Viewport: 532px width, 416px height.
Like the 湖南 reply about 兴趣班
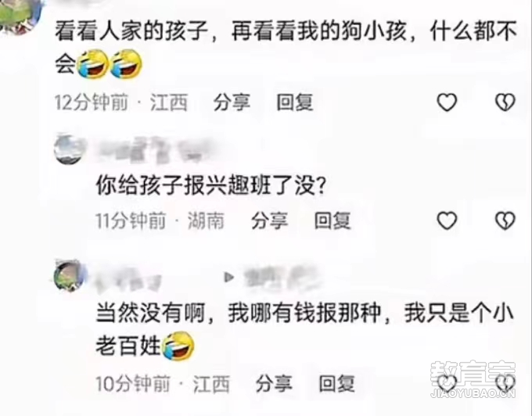tap(447, 221)
